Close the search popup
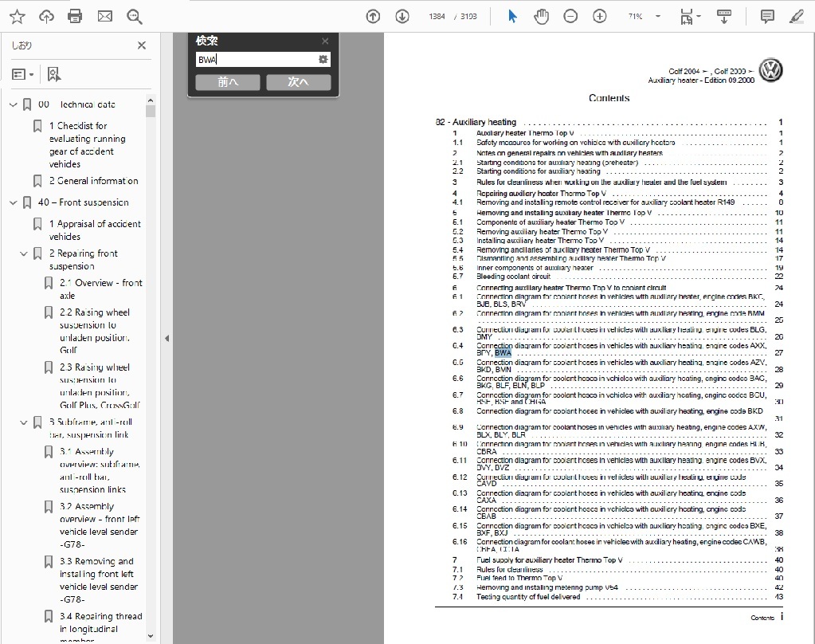The width and height of the screenshot is (815, 644). tap(325, 41)
